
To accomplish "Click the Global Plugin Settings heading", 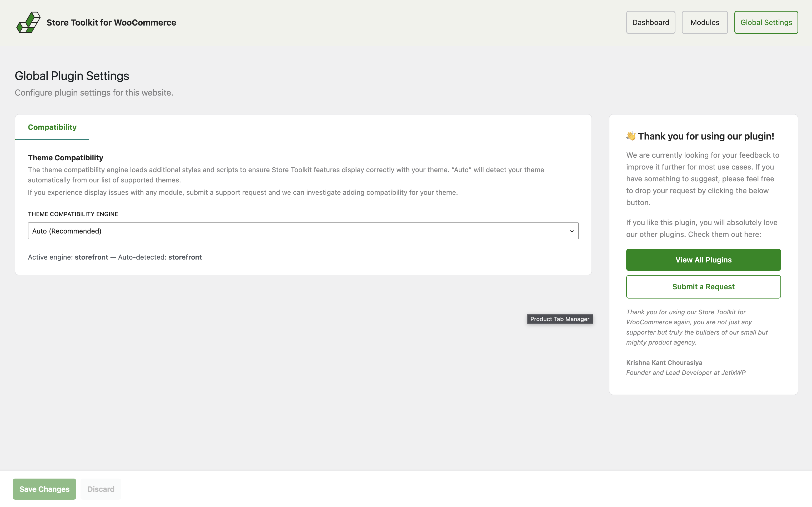I will [72, 76].
